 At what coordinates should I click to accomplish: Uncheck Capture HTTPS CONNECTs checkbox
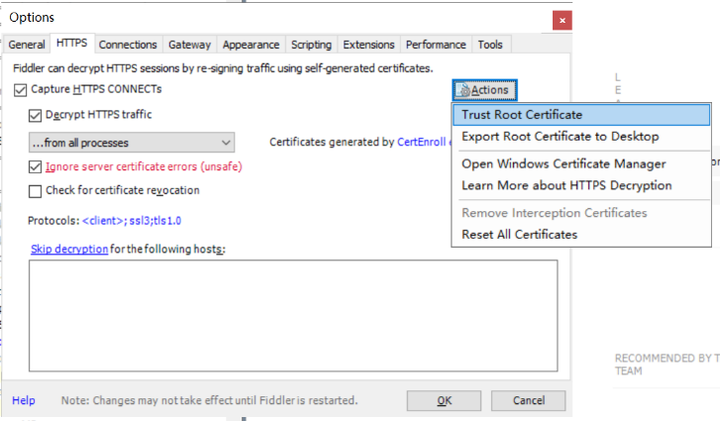[20, 90]
